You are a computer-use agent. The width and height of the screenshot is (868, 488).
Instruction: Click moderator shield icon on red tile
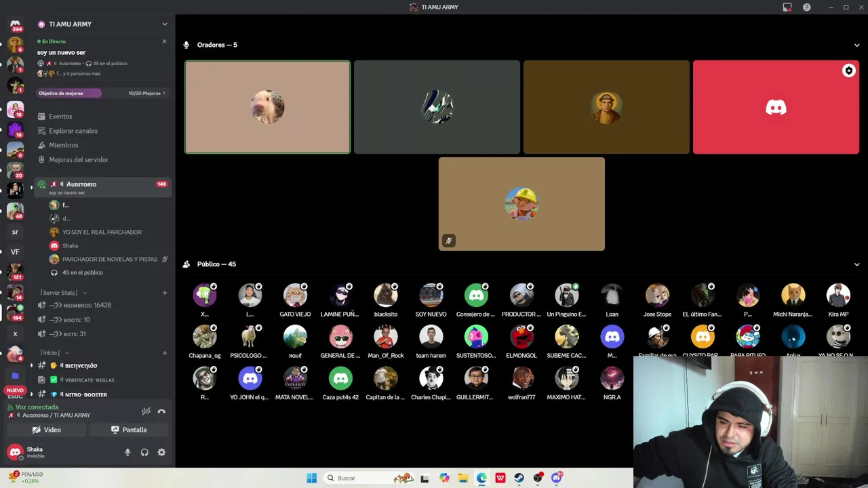point(848,70)
